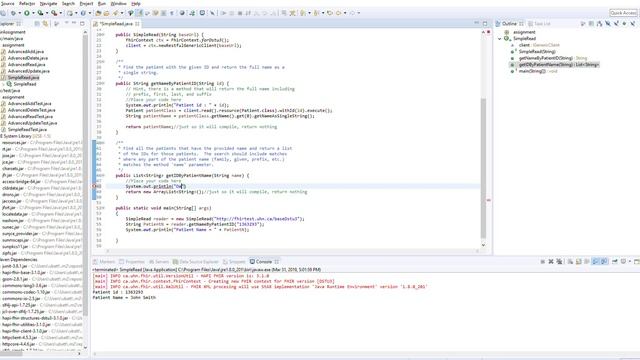Open AdvancedDelete.java in Package Explorer
Image resolution: width=640 pixels, height=360 pixels.
click(28, 58)
